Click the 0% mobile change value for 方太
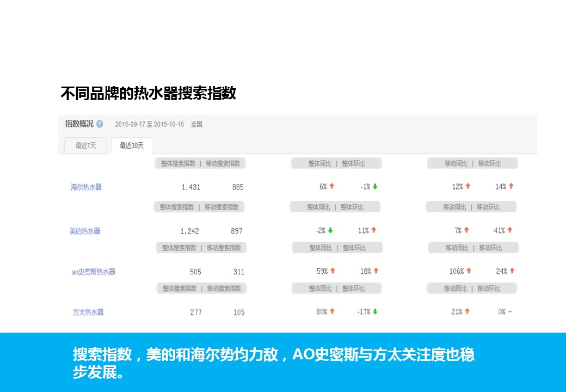The image size is (566, 392). 502,312
